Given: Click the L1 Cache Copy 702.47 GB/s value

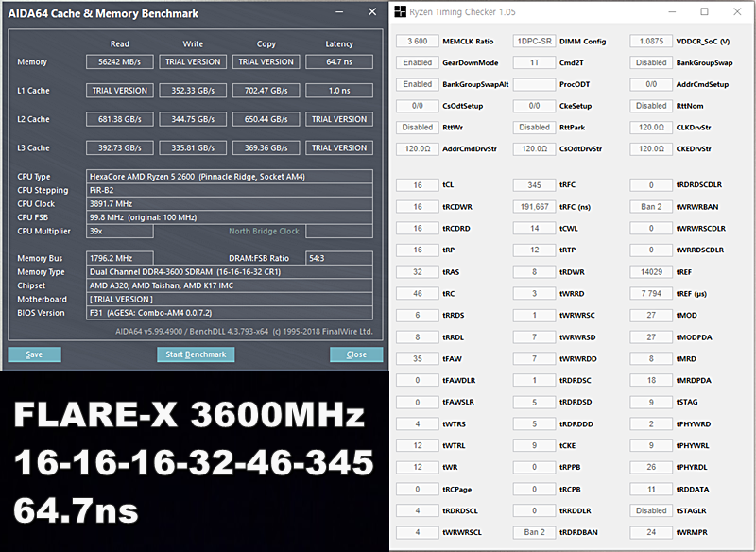Looking at the screenshot, I should tap(266, 91).
